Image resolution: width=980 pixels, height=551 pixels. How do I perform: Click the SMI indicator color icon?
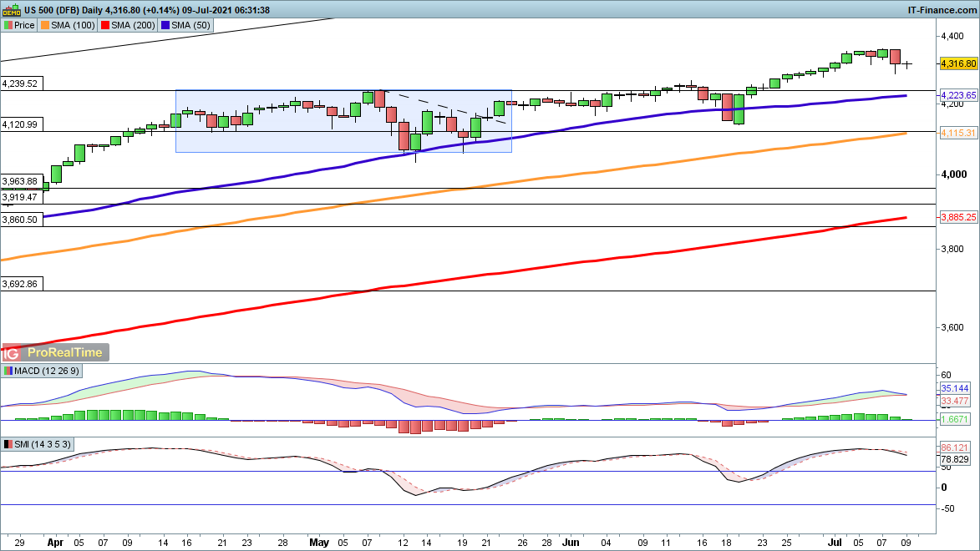[x=8, y=444]
